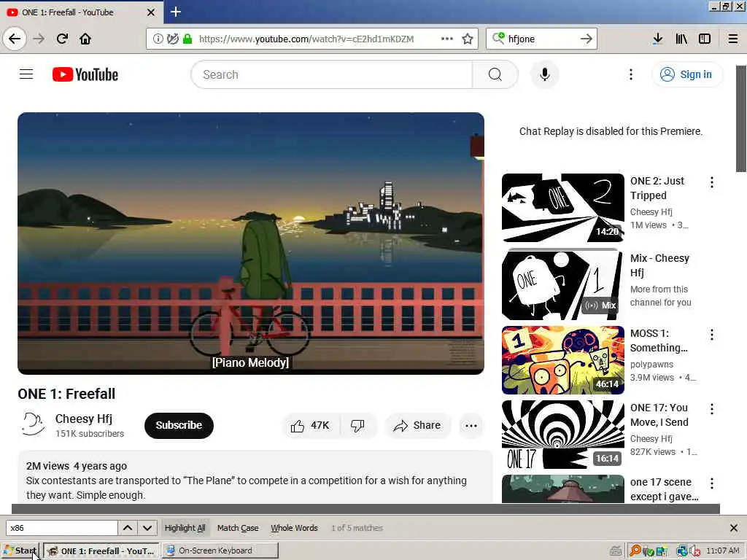Toggle Highlight All in find bar
Image resolution: width=747 pixels, height=560 pixels.
pos(185,528)
